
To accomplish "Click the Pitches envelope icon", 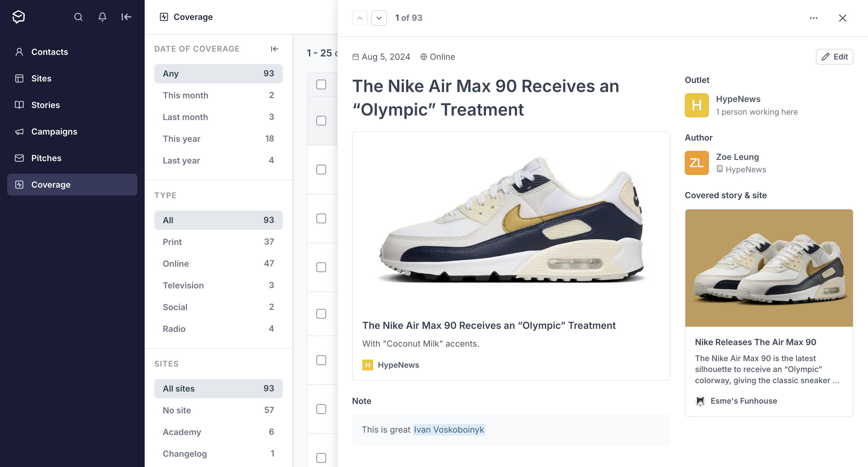I will point(19,158).
